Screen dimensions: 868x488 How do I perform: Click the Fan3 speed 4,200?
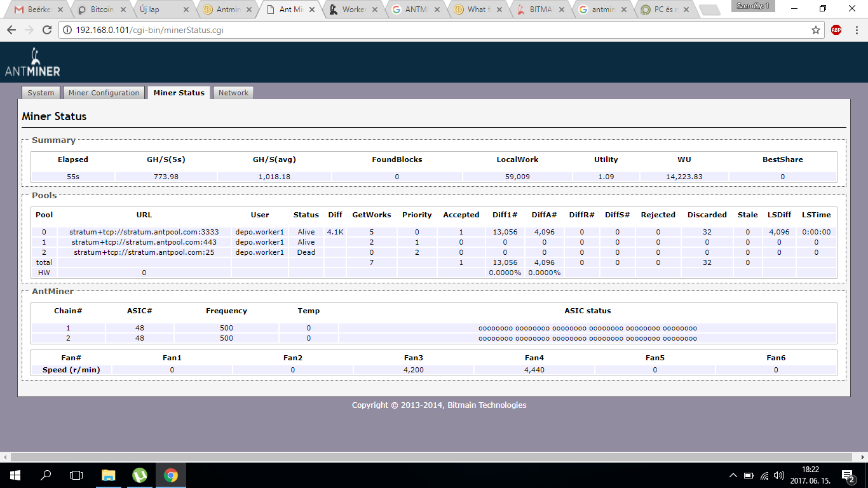pos(413,370)
